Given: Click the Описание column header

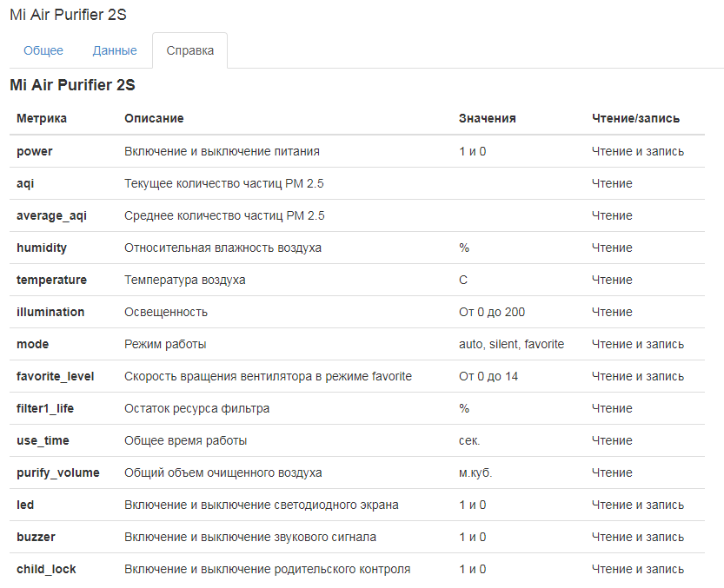Looking at the screenshot, I should [x=154, y=118].
